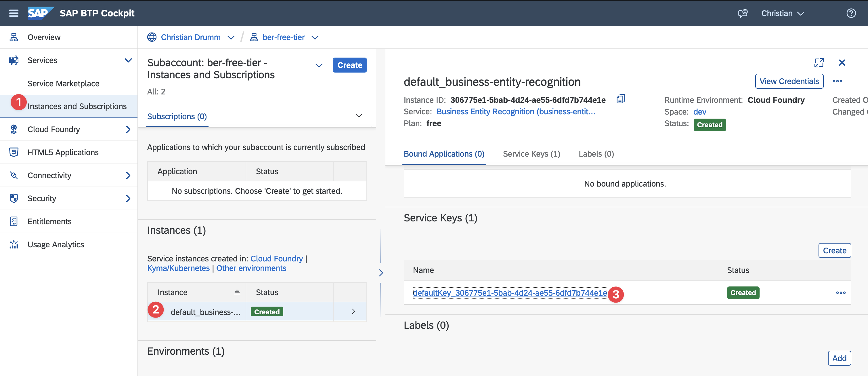Click the HTML5 Applications icon
The width and height of the screenshot is (868, 376).
tap(14, 152)
